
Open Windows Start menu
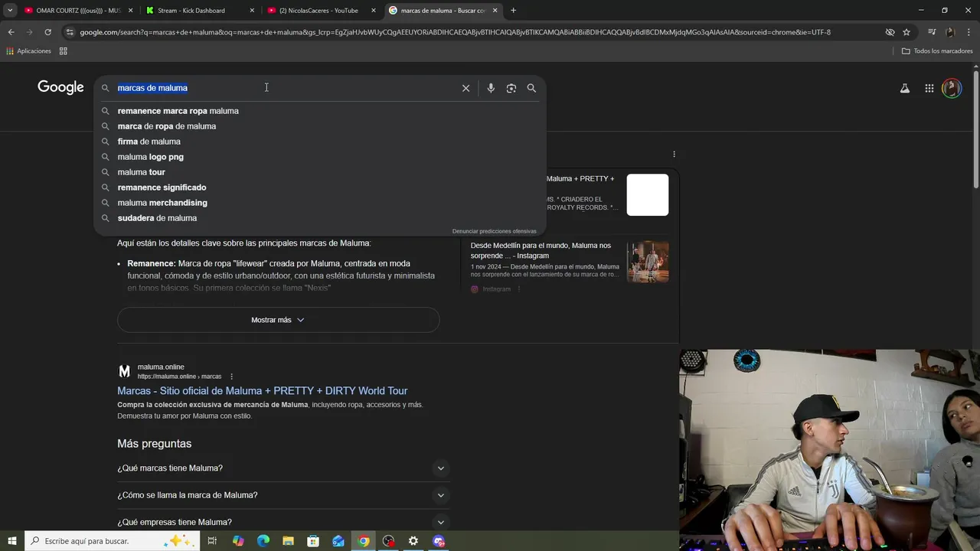click(x=11, y=541)
